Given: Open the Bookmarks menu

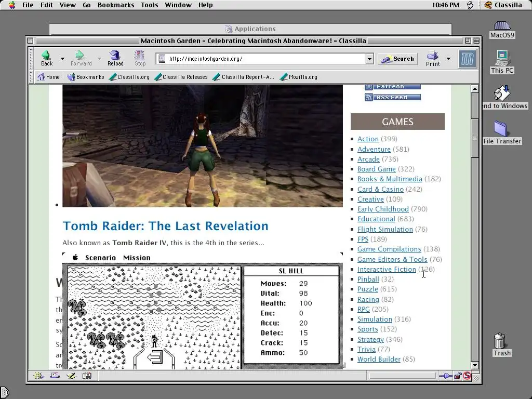Looking at the screenshot, I should coord(116,5).
